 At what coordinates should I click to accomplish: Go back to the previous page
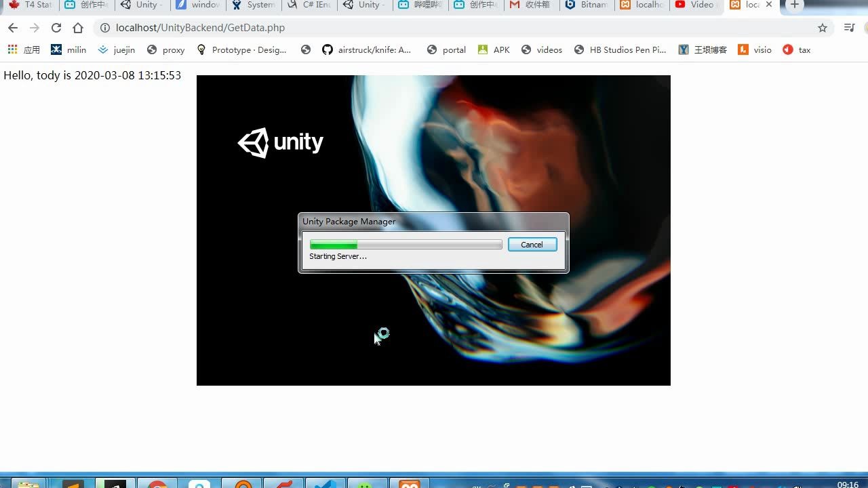pos(13,28)
